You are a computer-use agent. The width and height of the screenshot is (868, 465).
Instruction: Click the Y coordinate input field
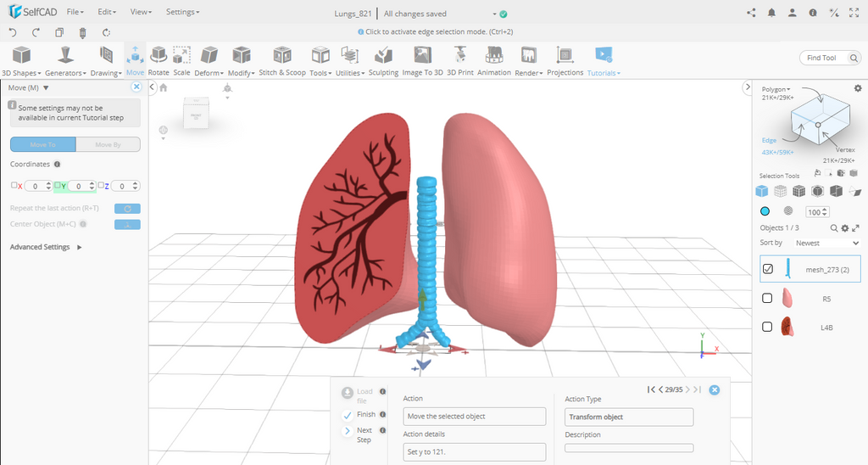pos(81,186)
